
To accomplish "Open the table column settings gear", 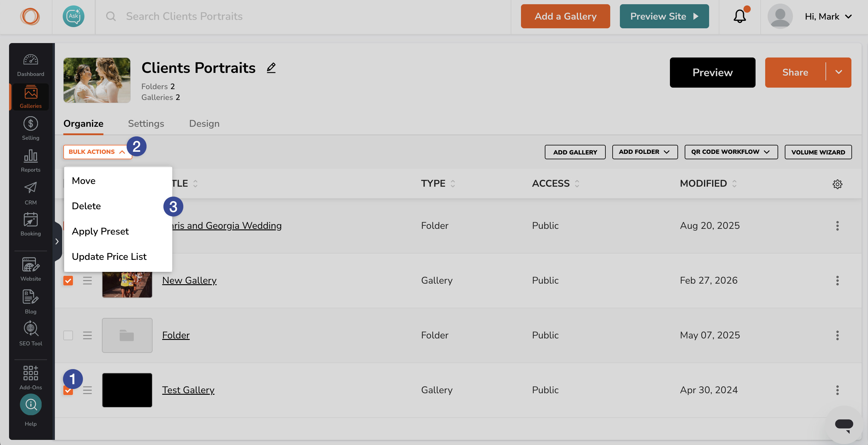I will click(837, 184).
